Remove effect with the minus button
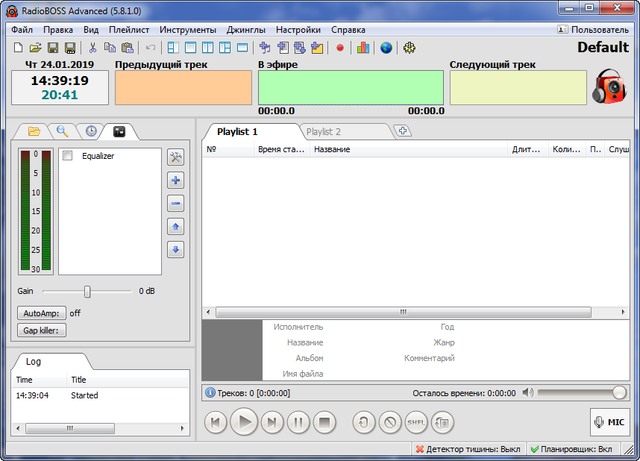Viewport: 640px width, 461px height. click(176, 203)
